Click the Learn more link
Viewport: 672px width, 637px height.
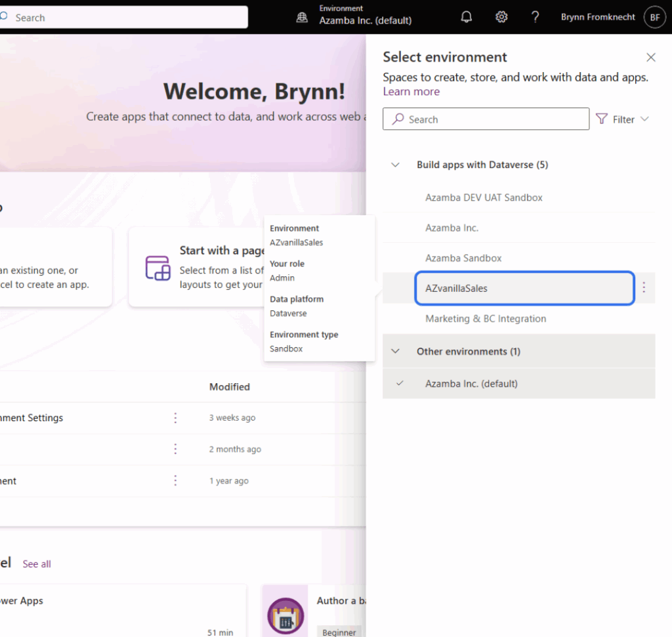coord(411,92)
